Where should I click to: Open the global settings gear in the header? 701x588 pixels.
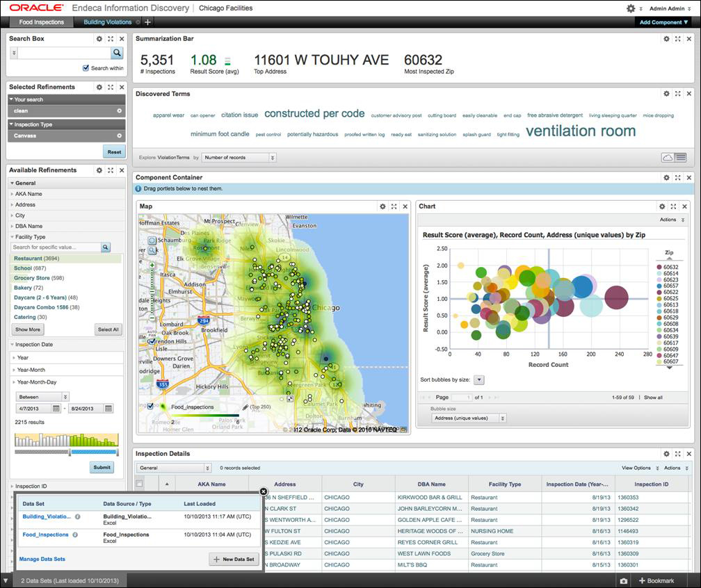630,8
